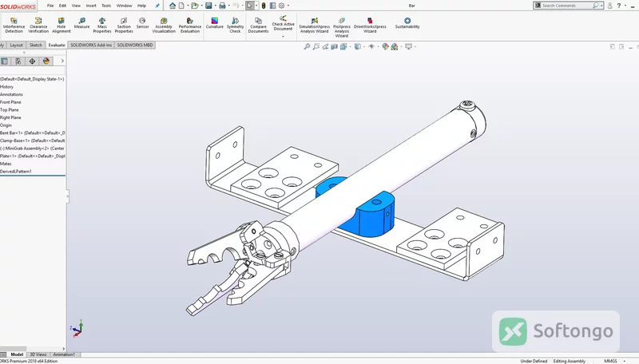The height and width of the screenshot is (364, 639).
Task: Open the File menu
Action: pyautogui.click(x=50, y=6)
